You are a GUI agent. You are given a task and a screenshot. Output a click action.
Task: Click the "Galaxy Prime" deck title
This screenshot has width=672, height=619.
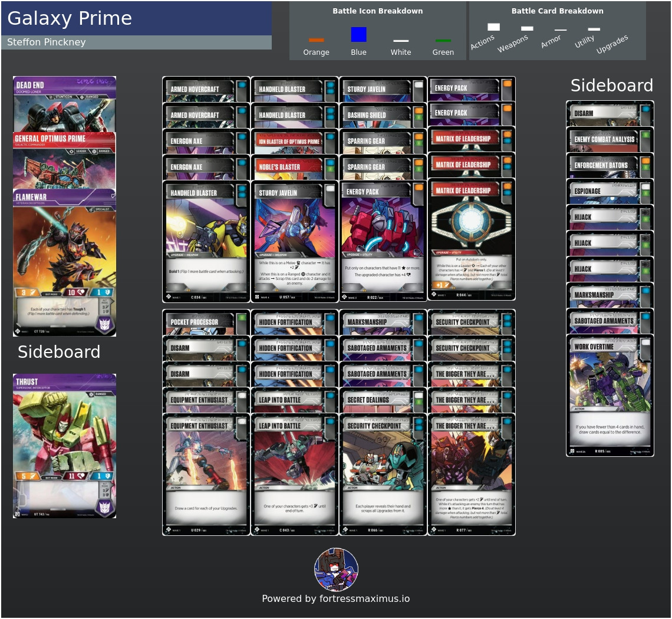pos(70,18)
